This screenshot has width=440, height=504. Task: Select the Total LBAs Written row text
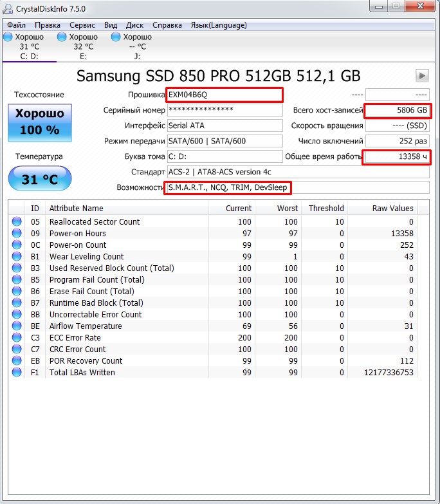point(82,372)
